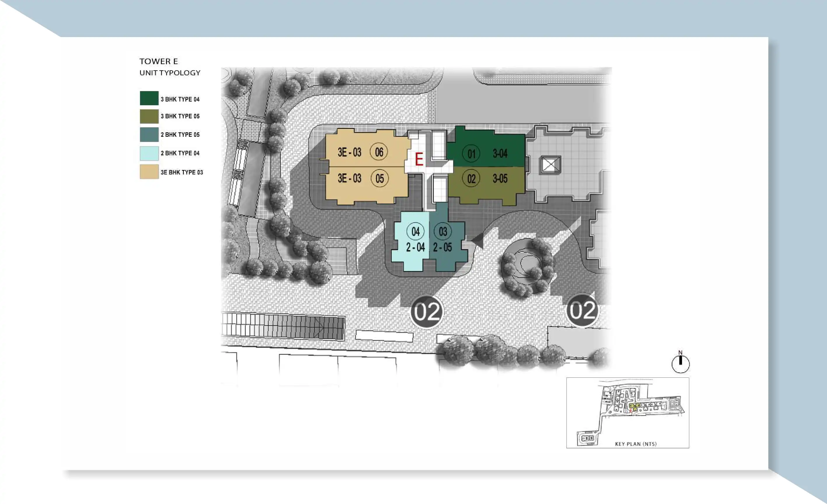This screenshot has height=504, width=827.
Task: Select circled unit number 01
Action: click(x=471, y=154)
